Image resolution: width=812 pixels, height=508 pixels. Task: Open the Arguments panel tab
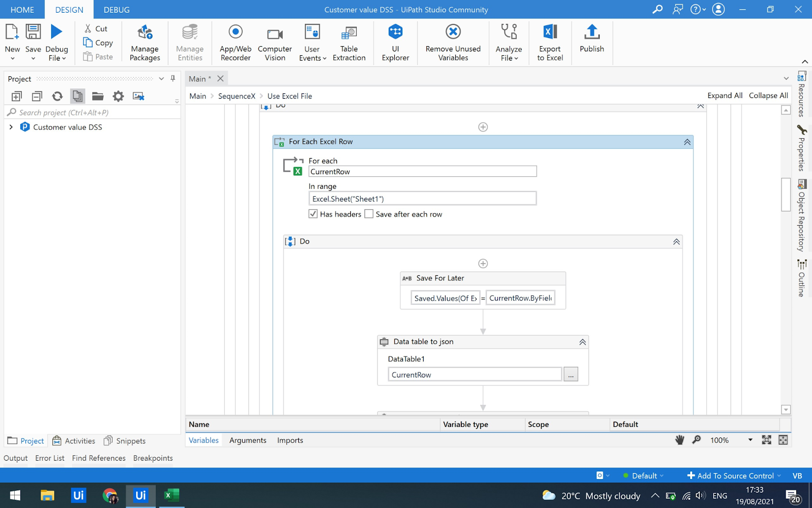coord(248,440)
